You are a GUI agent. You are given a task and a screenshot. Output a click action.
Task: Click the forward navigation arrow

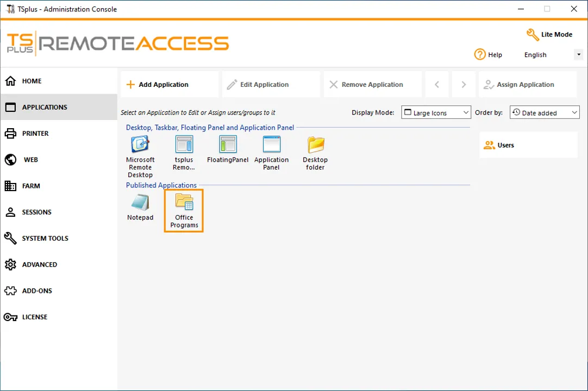coord(463,84)
